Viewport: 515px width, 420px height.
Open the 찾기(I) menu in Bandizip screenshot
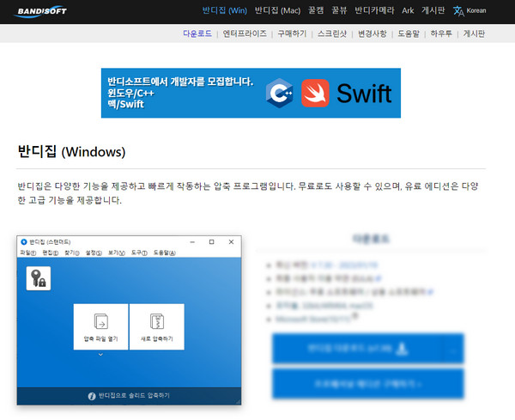pos(72,253)
